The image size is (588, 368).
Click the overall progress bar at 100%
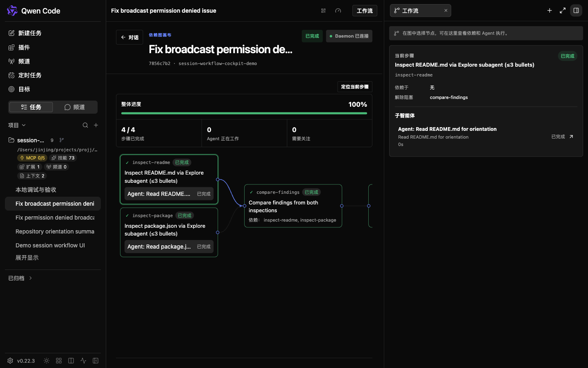tap(244, 113)
